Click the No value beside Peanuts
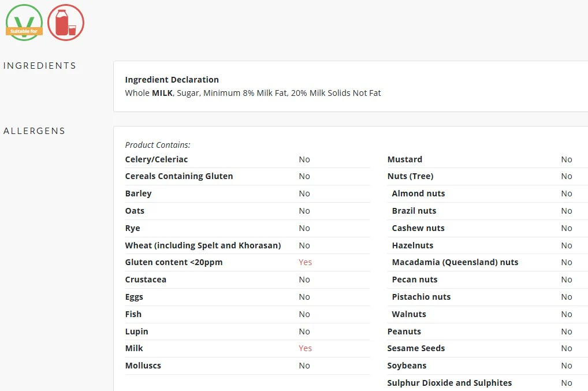The width and height of the screenshot is (588, 391). pos(567,332)
